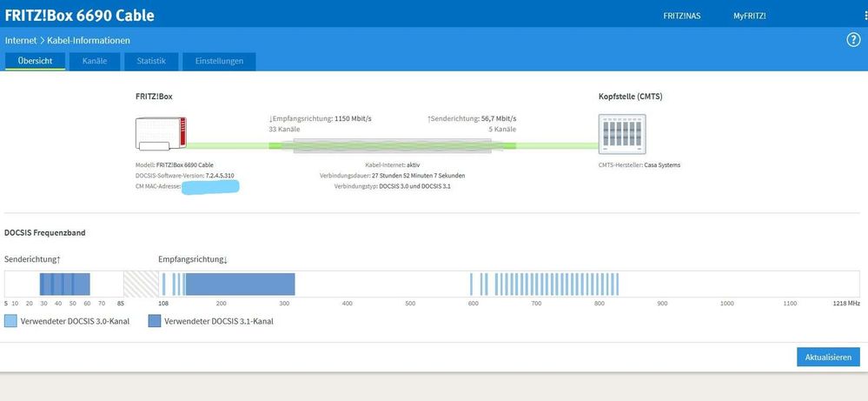Screen dimensions: 868x401
Task: Click the Modell: FRITZ!Box 6690 Cable line
Action: tap(175, 165)
